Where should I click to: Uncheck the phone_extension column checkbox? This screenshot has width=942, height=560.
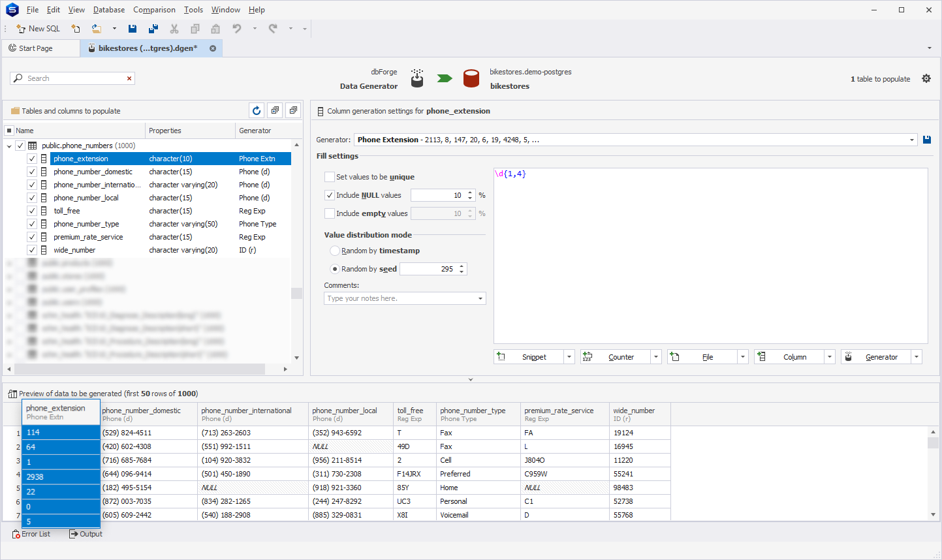coord(32,159)
